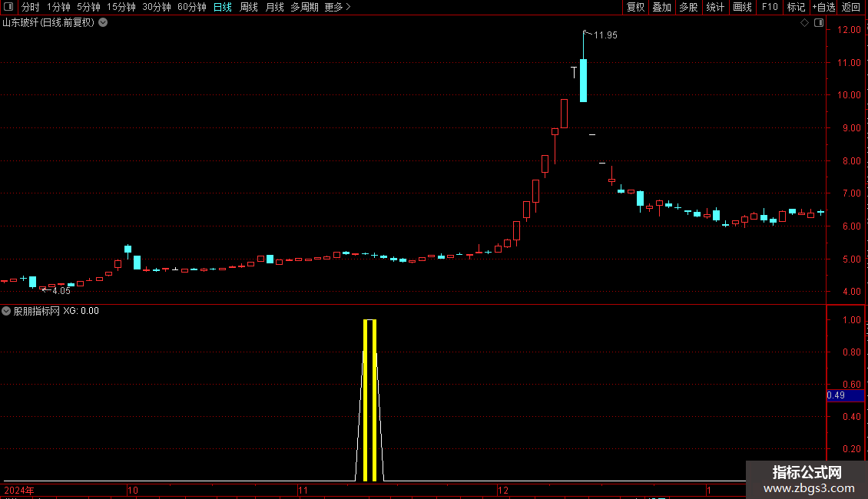868x499 pixels.
Task: Click the 返回 back button
Action: point(851,7)
